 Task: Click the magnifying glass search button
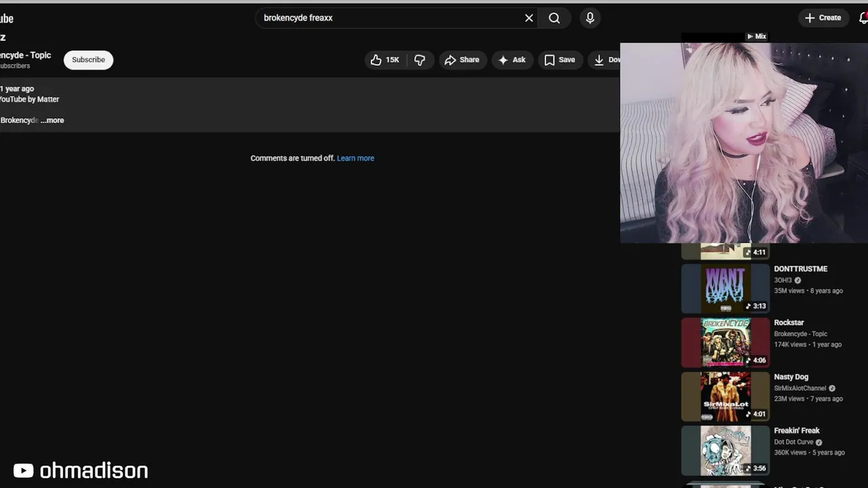[x=554, y=18]
